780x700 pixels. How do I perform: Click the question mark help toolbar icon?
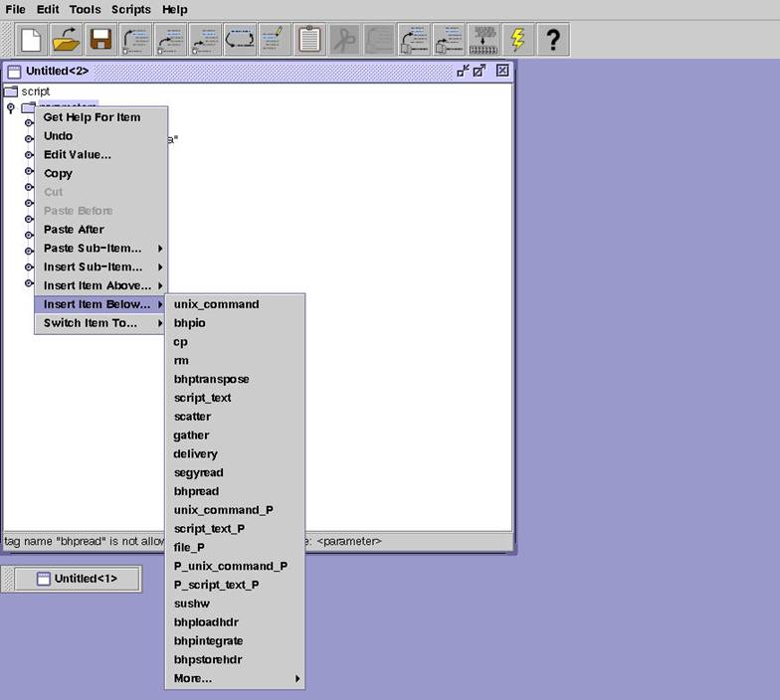[x=553, y=40]
